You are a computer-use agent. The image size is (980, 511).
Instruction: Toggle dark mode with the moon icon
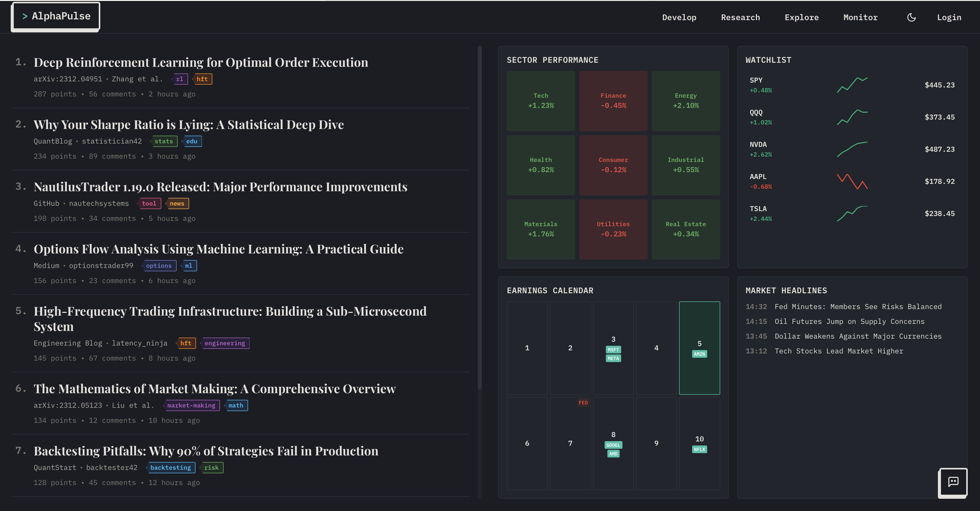pos(911,17)
